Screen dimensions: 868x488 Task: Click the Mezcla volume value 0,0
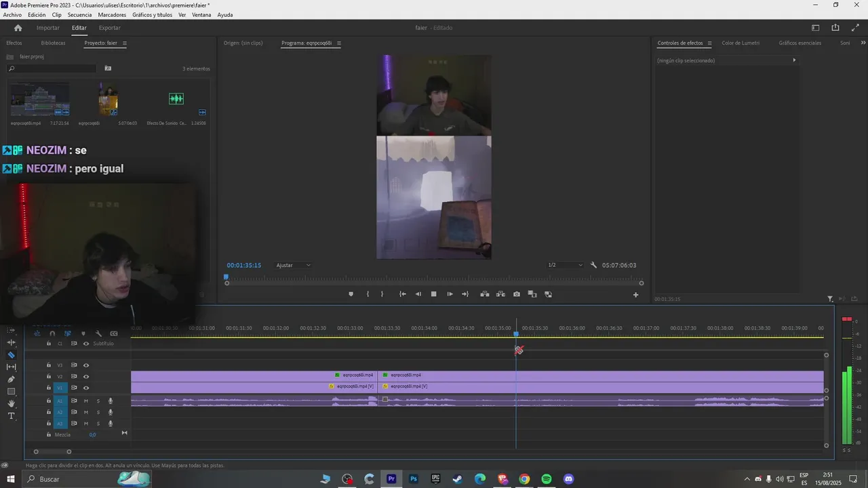point(92,434)
